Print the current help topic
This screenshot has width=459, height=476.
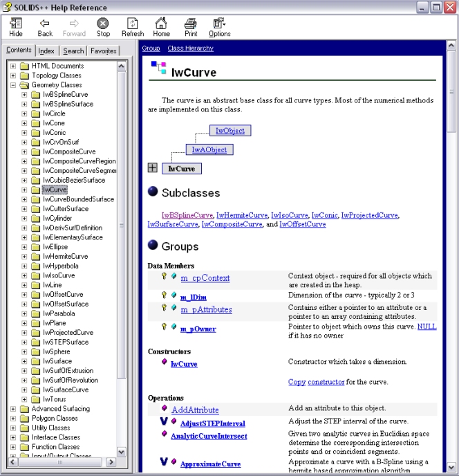point(191,24)
